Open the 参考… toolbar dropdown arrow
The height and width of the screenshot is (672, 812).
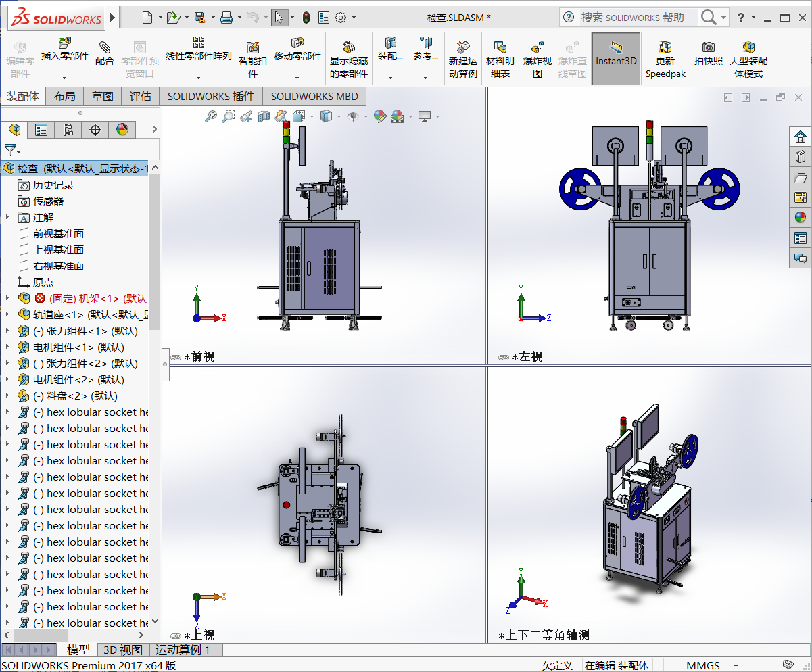tap(426, 78)
